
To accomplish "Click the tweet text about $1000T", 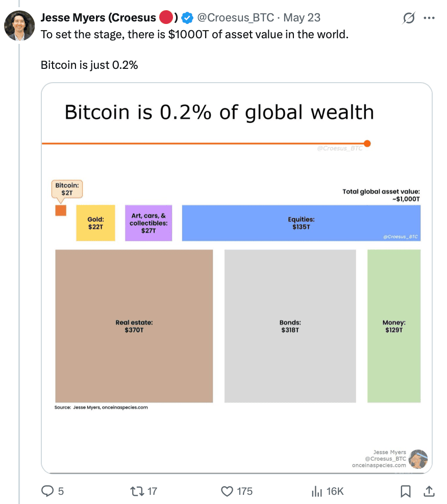I will pyautogui.click(x=194, y=36).
